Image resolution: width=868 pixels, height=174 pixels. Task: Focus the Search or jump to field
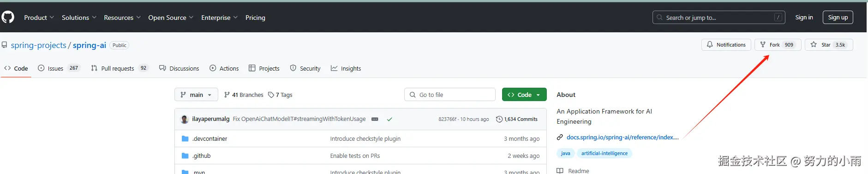(718, 18)
